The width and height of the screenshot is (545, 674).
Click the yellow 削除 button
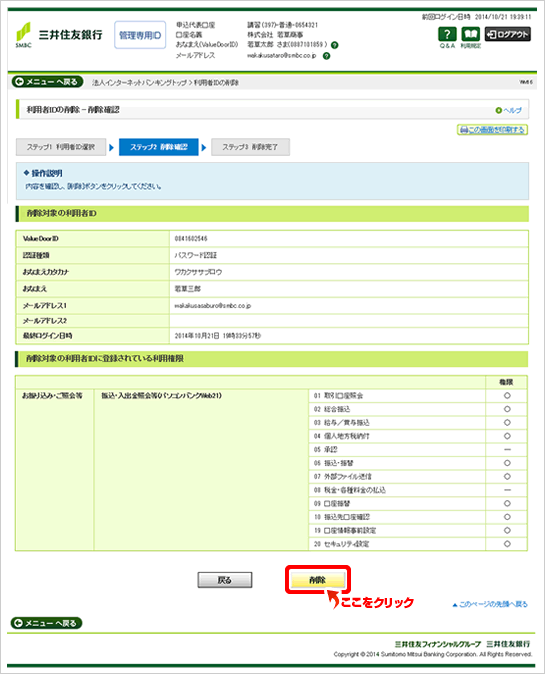click(318, 580)
